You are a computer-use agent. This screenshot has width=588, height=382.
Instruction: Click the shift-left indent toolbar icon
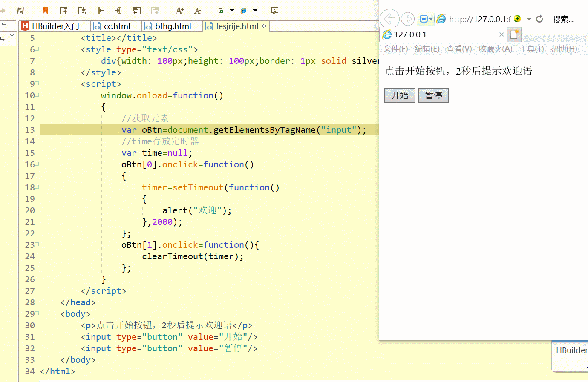pyautogui.click(x=100, y=11)
